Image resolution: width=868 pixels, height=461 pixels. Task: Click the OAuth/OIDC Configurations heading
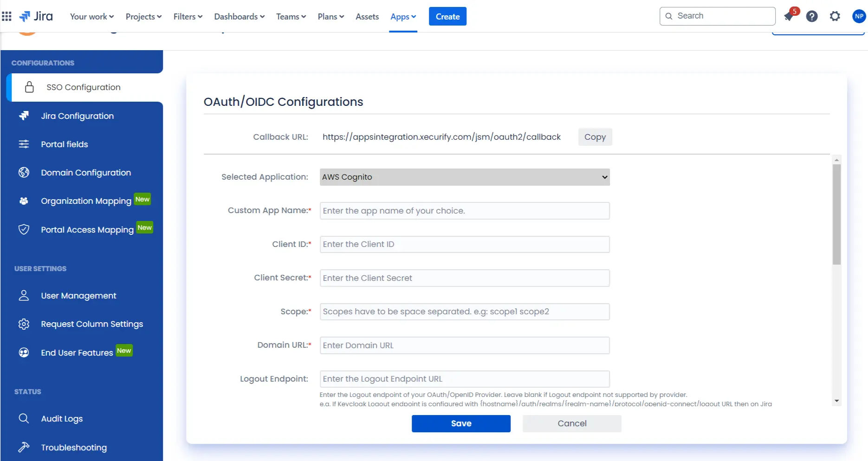tap(283, 102)
